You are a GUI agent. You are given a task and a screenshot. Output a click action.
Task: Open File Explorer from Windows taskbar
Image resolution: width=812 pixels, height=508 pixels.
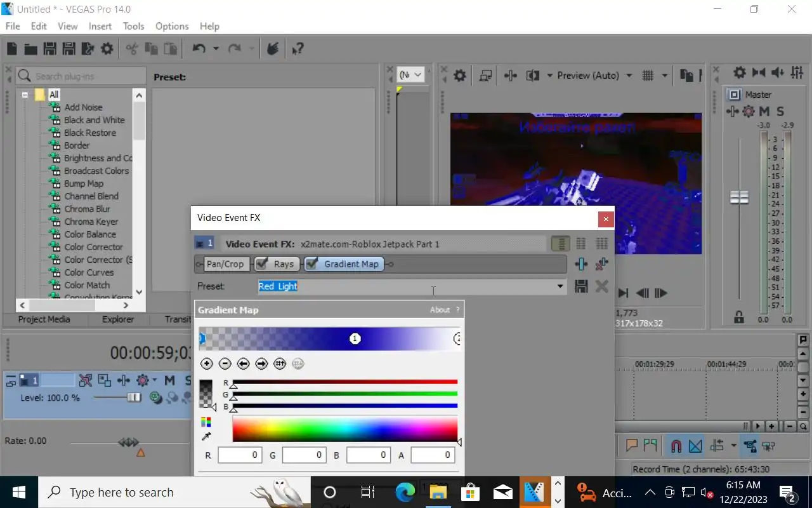click(x=438, y=492)
